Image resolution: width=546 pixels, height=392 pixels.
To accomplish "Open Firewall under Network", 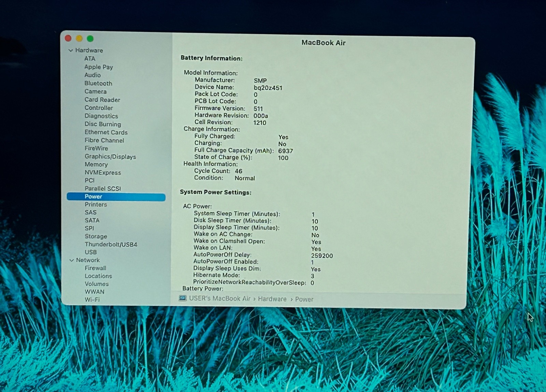I will click(x=96, y=268).
